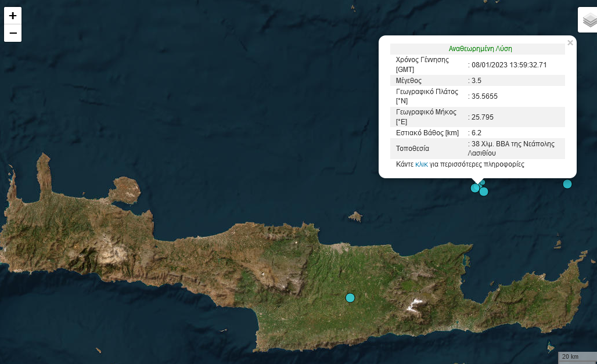Viewport: 597px width, 364px height.
Task: Zoom in on the map
Action: (x=13, y=16)
